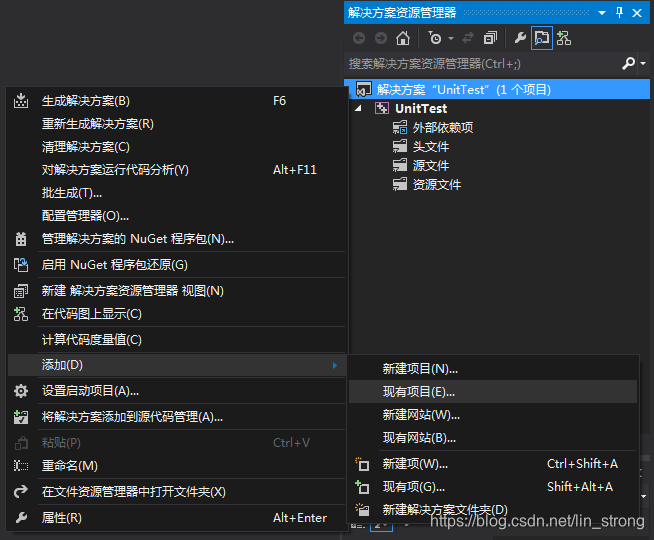Screen dimensions: 654x540
Task: Click the submenu arrow on 添加(D) row
Action: coord(335,365)
